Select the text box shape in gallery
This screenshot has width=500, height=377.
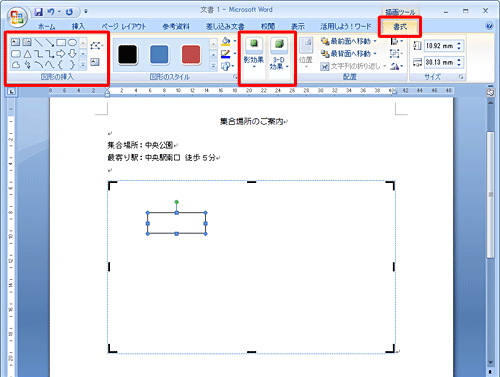click(15, 42)
